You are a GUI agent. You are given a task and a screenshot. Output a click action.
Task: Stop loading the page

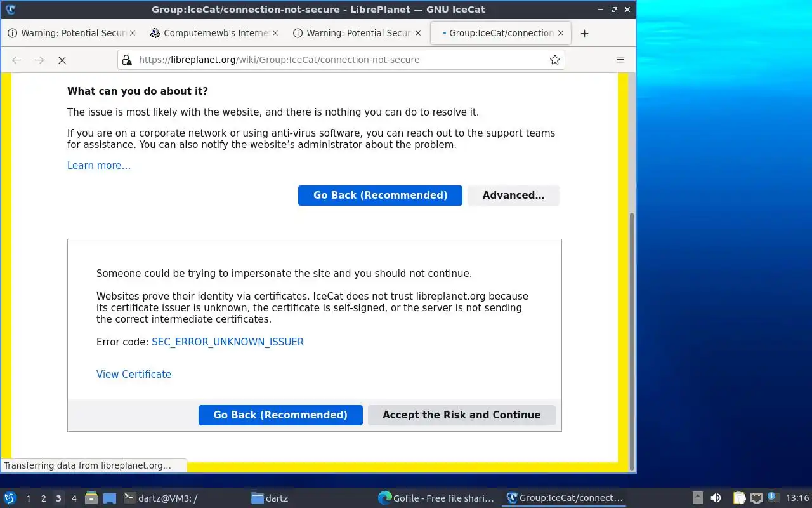[62, 60]
